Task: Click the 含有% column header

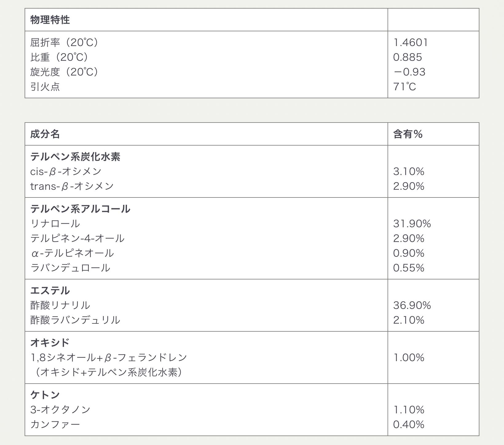Action: (408, 134)
